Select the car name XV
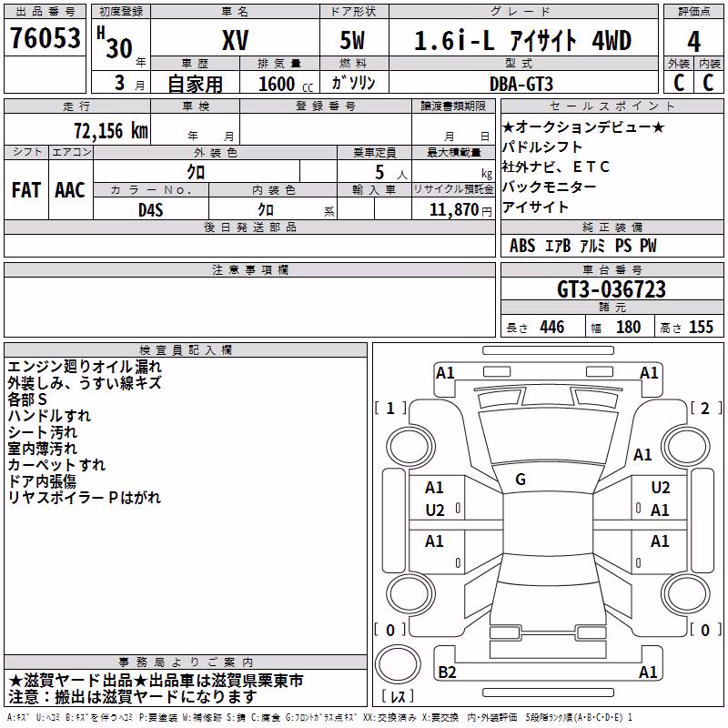Image resolution: width=728 pixels, height=728 pixels. pyautogui.click(x=236, y=40)
